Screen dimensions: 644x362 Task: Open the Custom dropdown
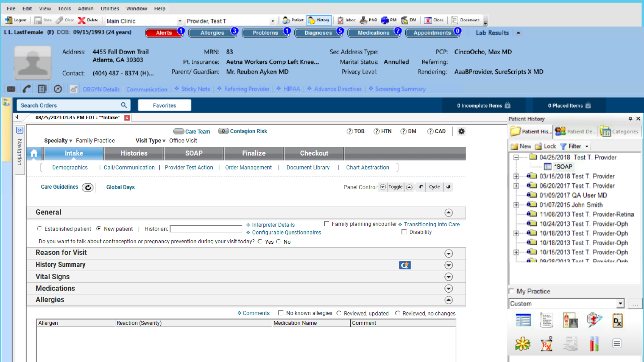click(620, 304)
